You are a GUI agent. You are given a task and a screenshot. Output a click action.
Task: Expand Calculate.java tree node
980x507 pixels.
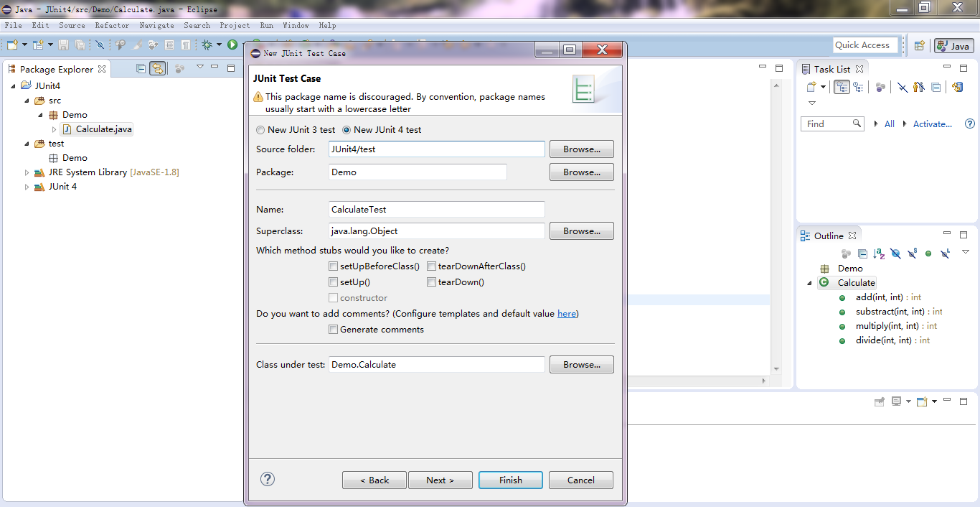[x=54, y=129]
